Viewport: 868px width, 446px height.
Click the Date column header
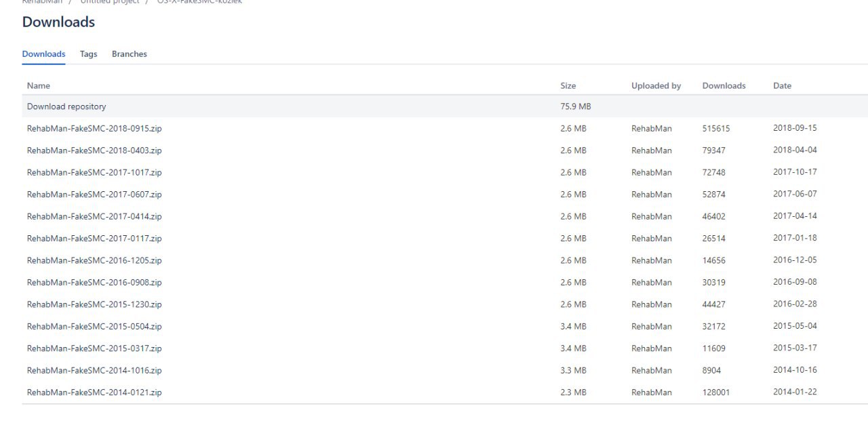(x=783, y=86)
